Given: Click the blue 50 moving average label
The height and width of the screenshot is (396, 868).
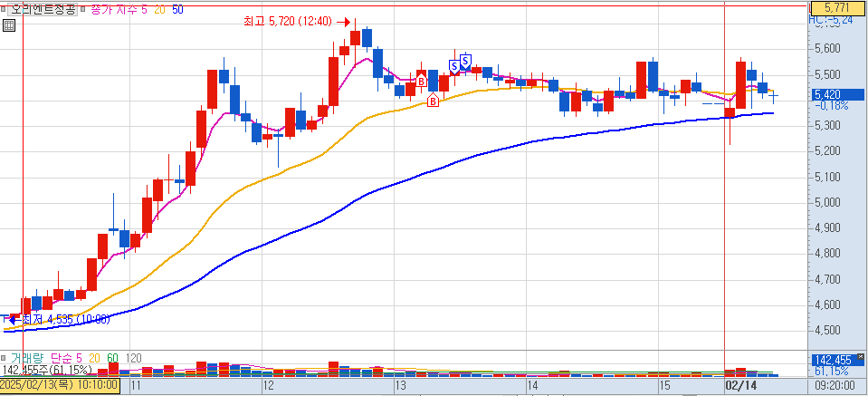Looking at the screenshot, I should coord(177,9).
